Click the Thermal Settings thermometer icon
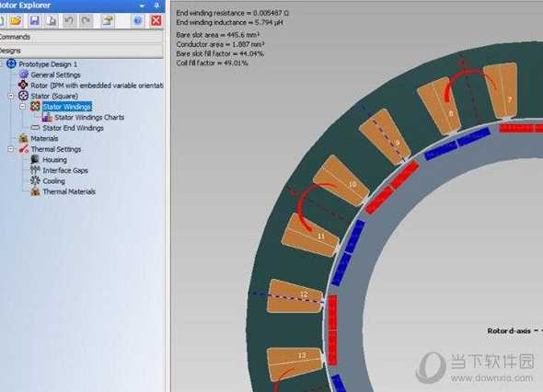Image resolution: width=543 pixels, height=392 pixels. pos(24,149)
